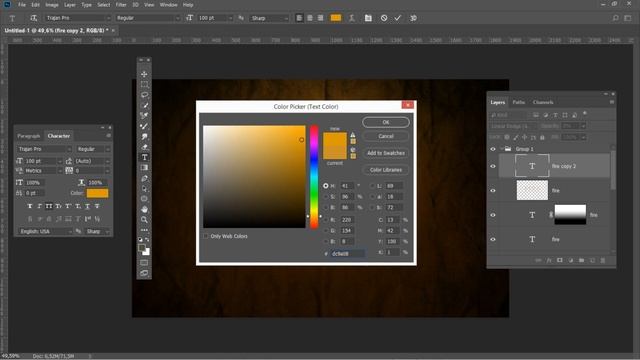
Task: Toggle Quick Mask mode icon in toolbox
Action: tap(144, 262)
